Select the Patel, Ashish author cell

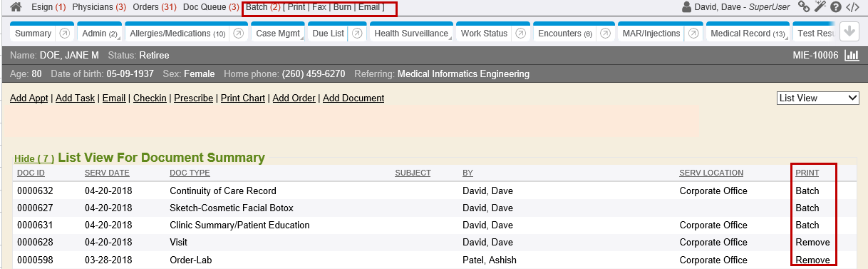click(x=490, y=260)
